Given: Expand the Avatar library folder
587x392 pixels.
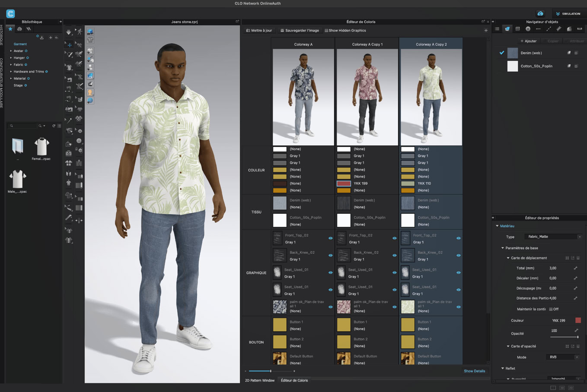Looking at the screenshot, I should coord(11,51).
